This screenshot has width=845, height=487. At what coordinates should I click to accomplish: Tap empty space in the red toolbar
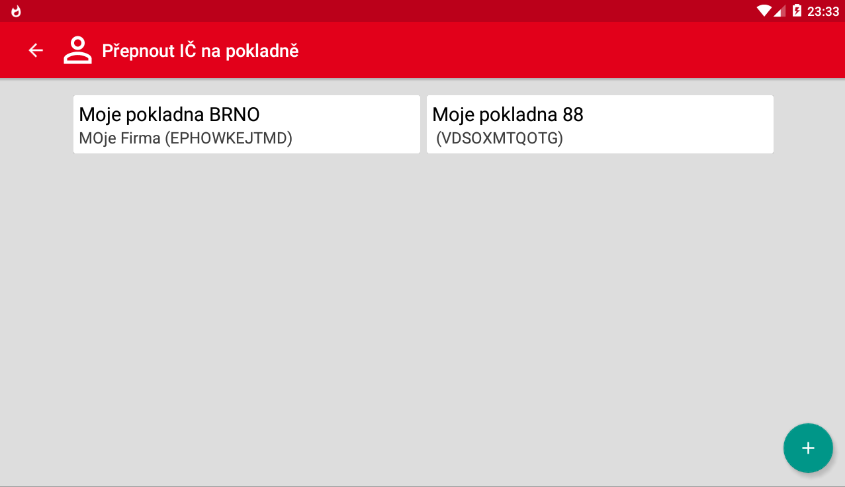tap(539, 51)
